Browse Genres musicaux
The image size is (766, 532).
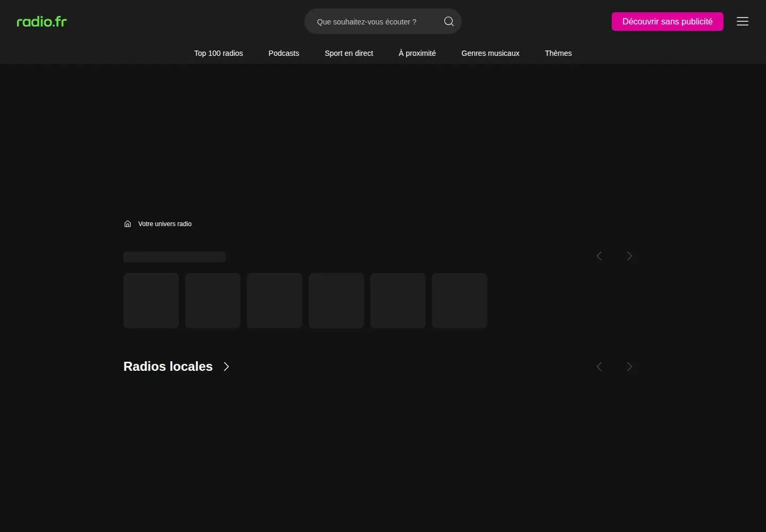click(490, 53)
